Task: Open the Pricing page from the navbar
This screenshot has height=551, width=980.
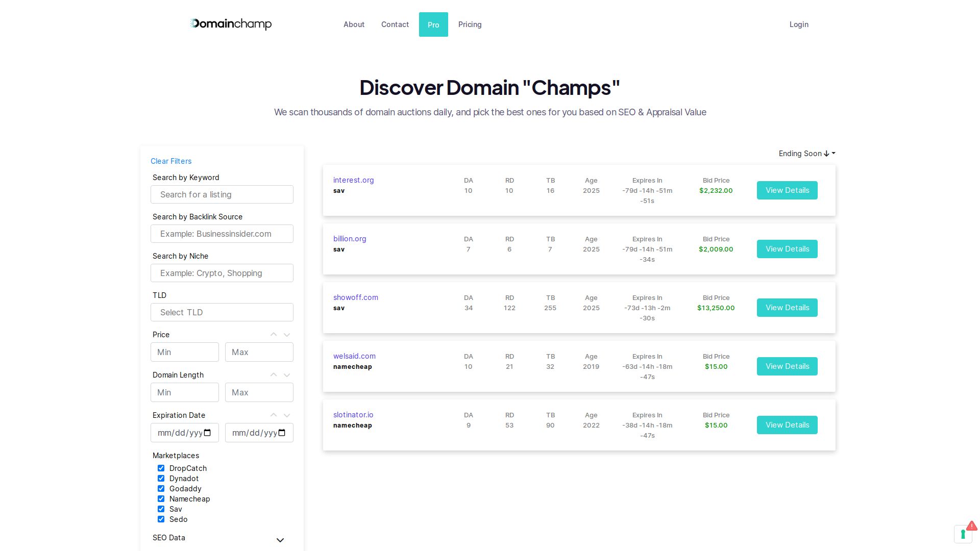Action: coord(470,24)
